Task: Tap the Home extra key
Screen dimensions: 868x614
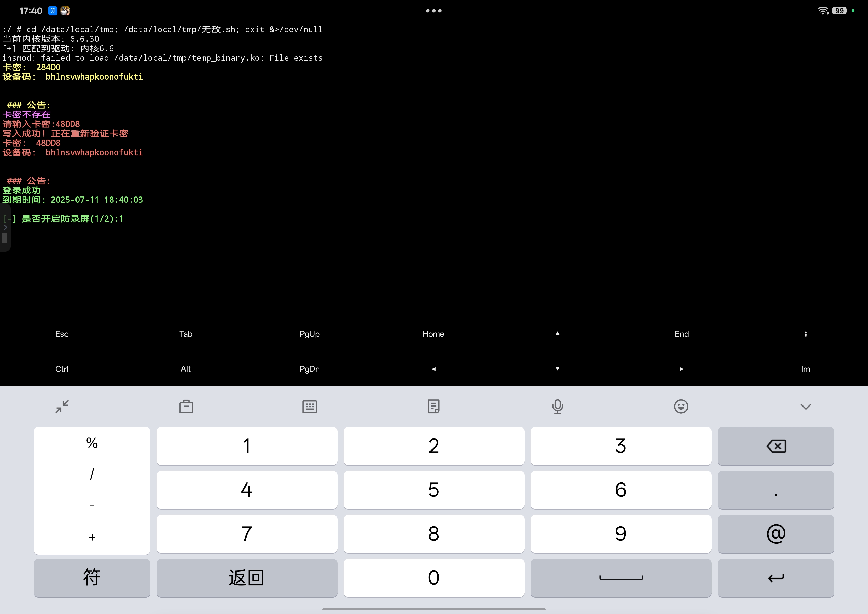Action: 433,334
